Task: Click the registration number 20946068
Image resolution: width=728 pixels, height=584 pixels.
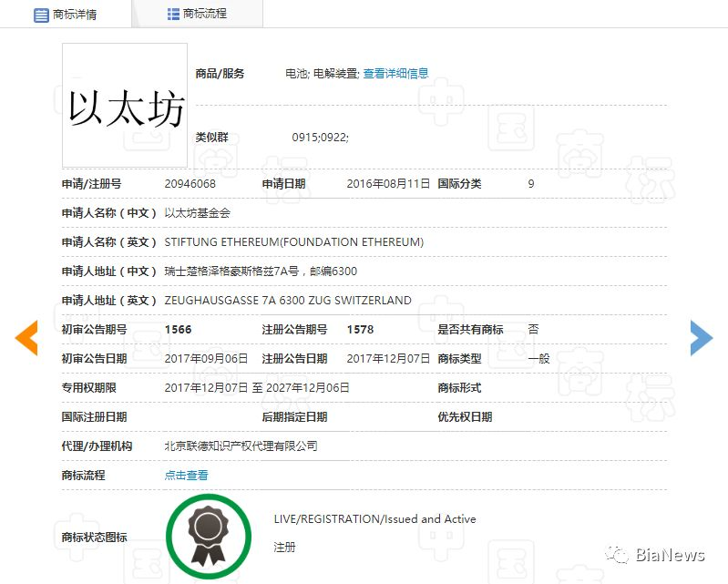Action: pyautogui.click(x=190, y=184)
